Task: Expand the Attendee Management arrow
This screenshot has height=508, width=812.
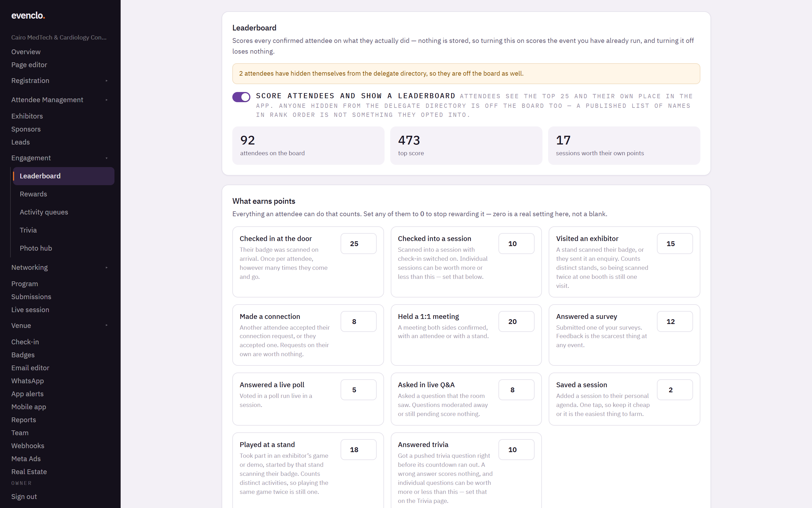Action: (x=107, y=100)
